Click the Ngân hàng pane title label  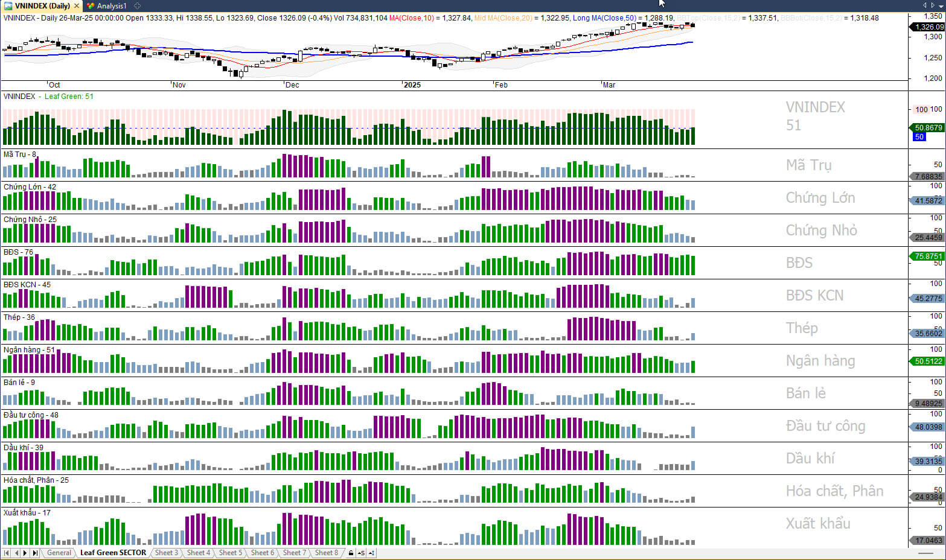click(29, 350)
